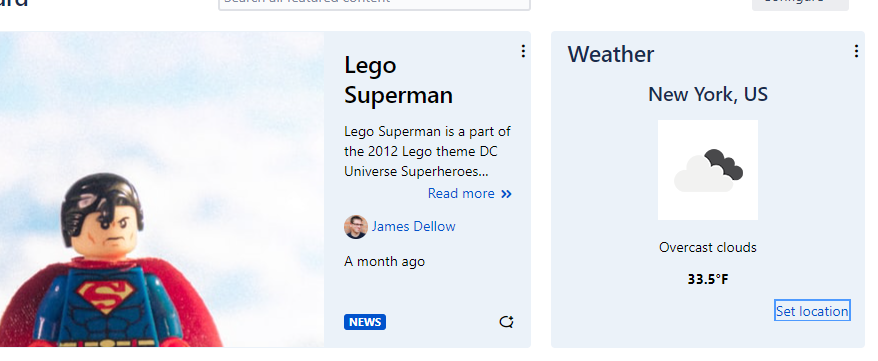Follow the Read more link
The image size is (878, 361).
click(461, 193)
